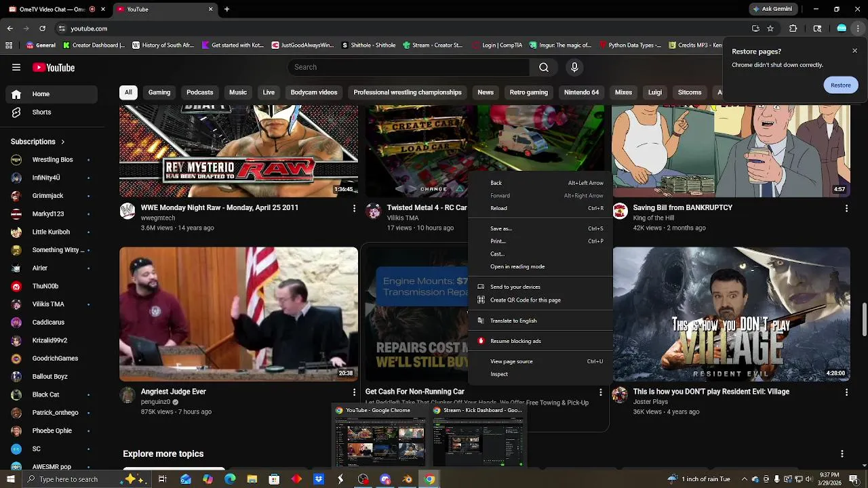This screenshot has width=868, height=488.
Task: Choose Reload in context menu
Action: (x=540, y=209)
